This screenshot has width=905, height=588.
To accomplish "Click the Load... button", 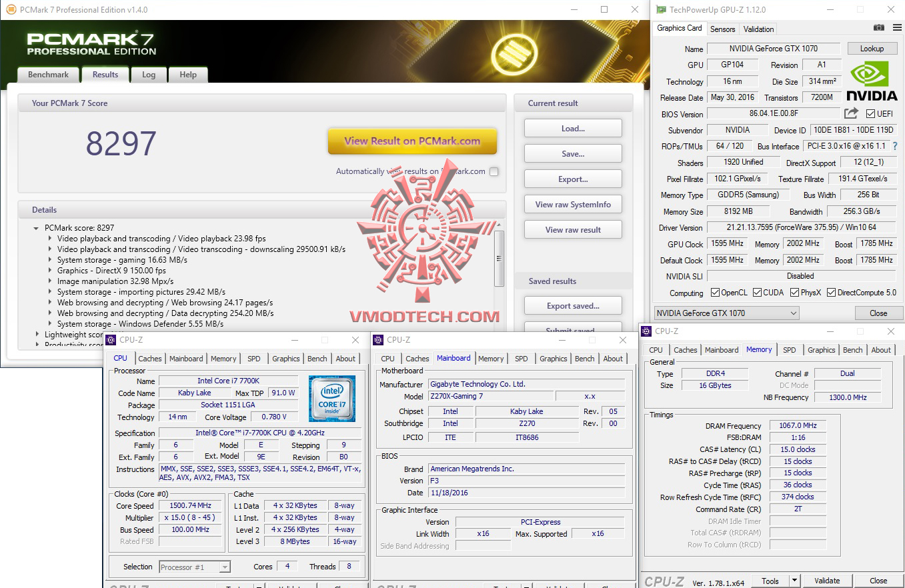I will point(573,129).
